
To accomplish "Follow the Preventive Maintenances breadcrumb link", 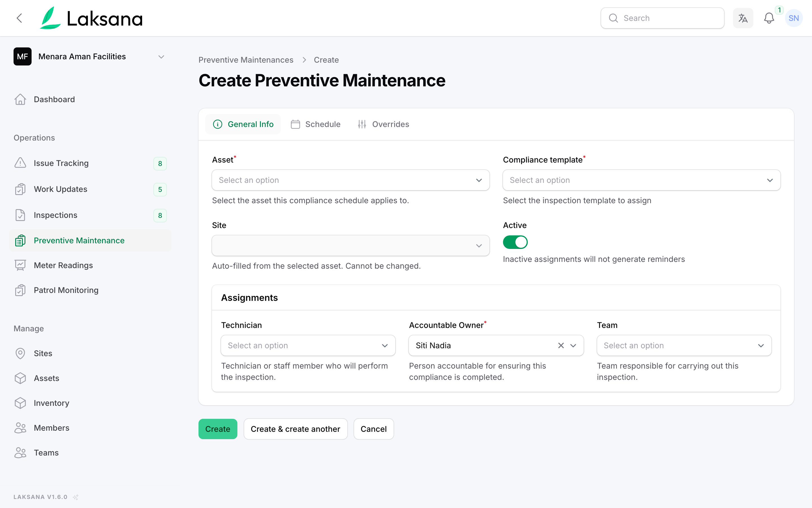I will coord(246,60).
